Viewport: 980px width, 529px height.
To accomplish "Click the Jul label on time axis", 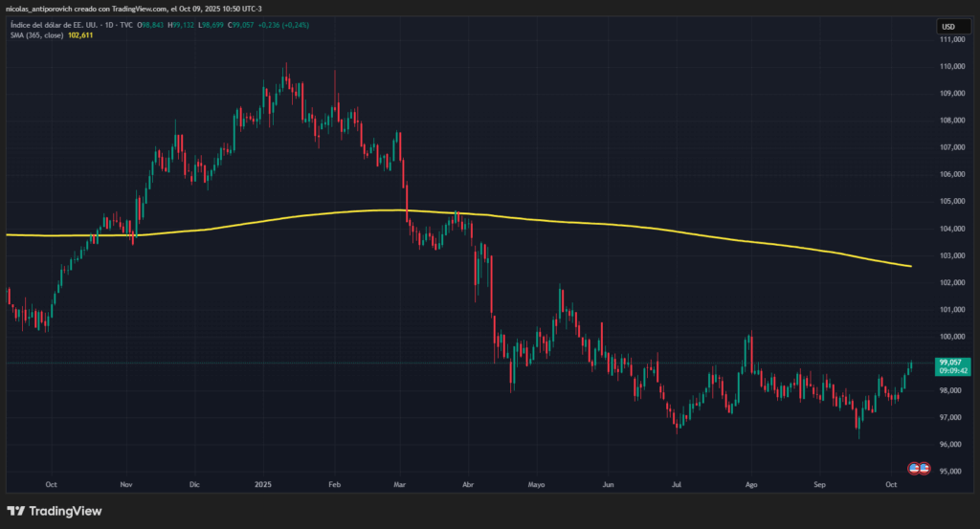I will click(x=677, y=485).
